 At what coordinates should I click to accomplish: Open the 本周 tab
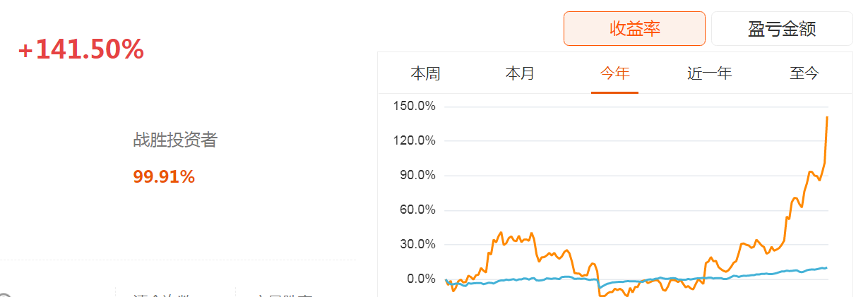pyautogui.click(x=425, y=73)
